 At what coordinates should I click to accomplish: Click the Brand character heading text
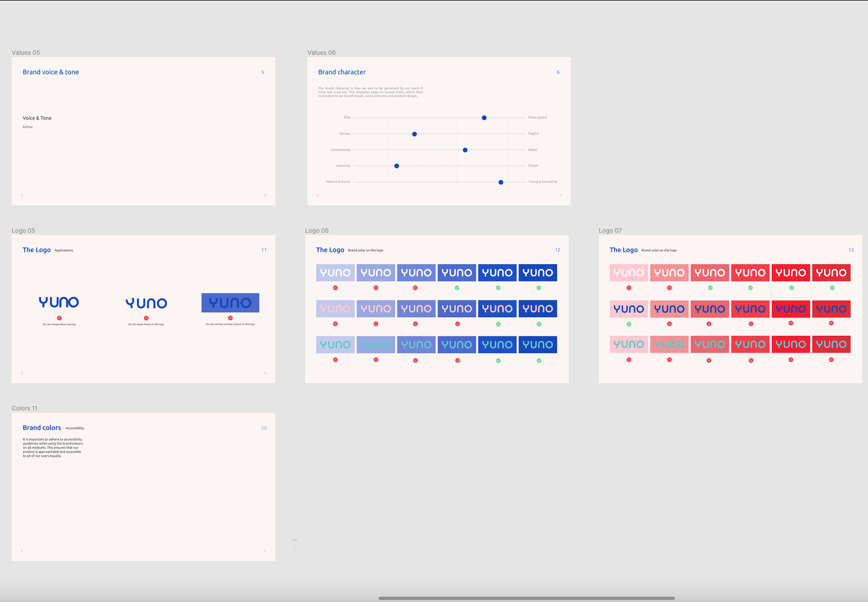(342, 72)
